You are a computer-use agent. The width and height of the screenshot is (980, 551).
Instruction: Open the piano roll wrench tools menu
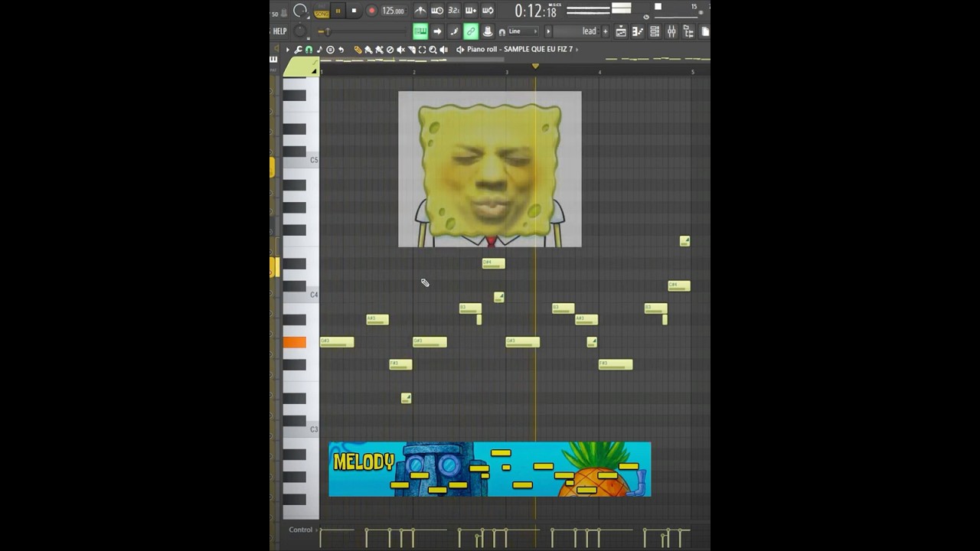click(298, 50)
